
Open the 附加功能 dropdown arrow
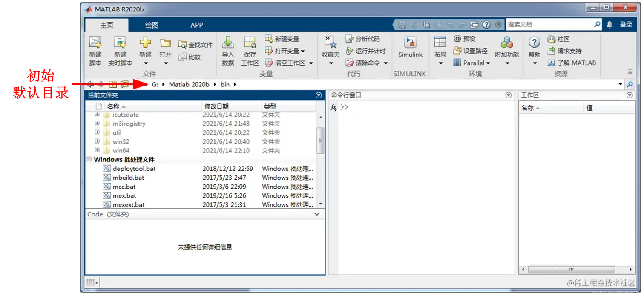pyautogui.click(x=507, y=63)
